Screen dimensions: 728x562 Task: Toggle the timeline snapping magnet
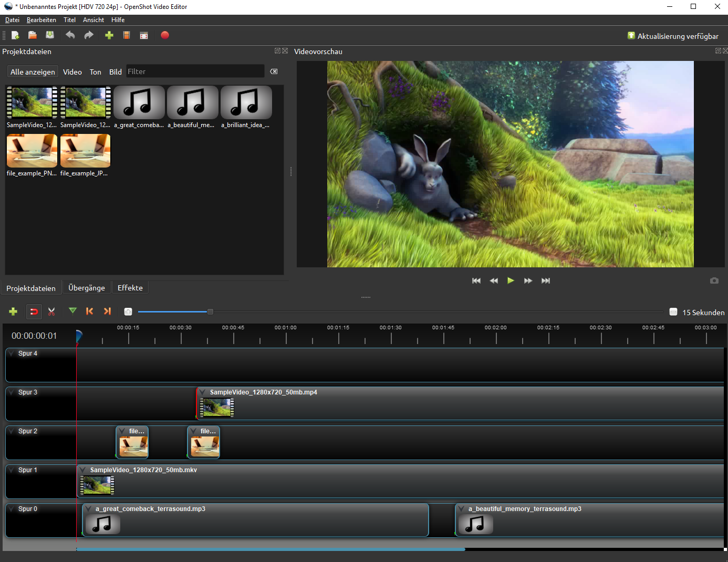[34, 311]
